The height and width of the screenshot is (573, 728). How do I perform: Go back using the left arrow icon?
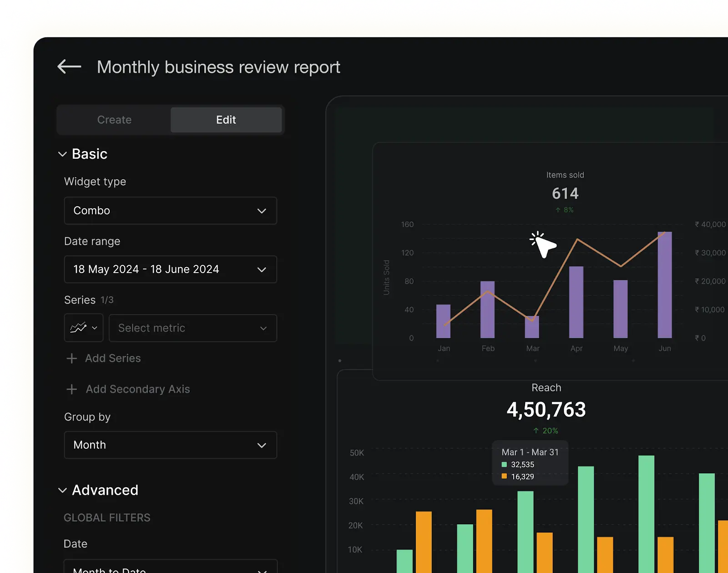click(69, 66)
